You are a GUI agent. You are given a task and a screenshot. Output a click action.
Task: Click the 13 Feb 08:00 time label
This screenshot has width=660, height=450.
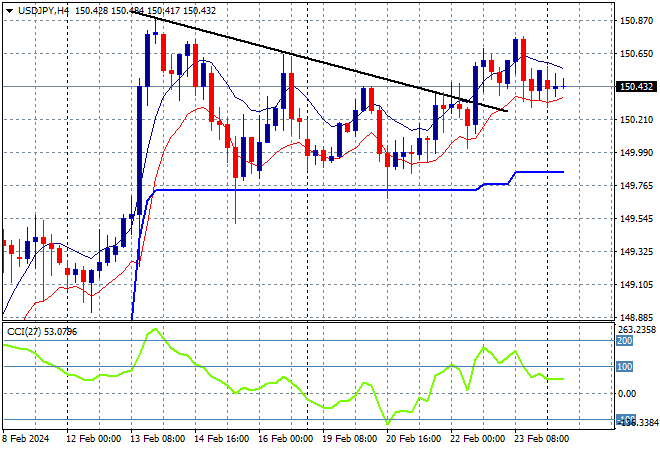coord(158,439)
